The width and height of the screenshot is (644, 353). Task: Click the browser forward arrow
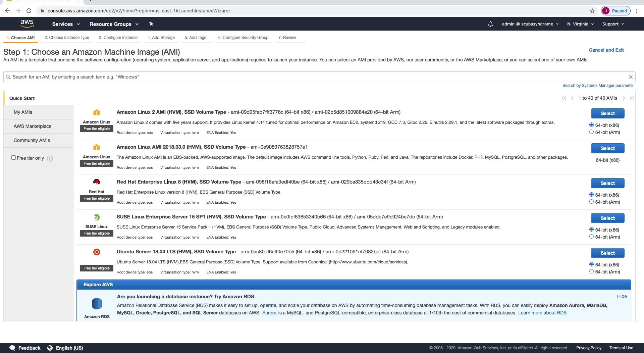tap(18, 11)
